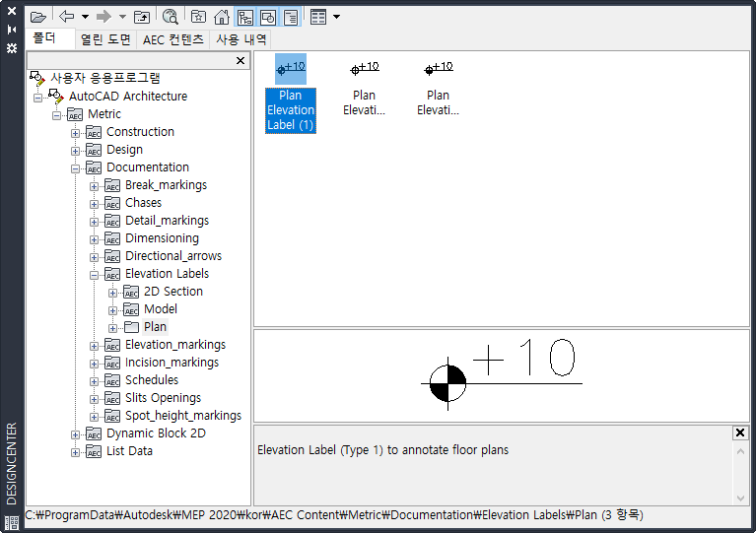Click the Plan open-folder icon

point(131,328)
